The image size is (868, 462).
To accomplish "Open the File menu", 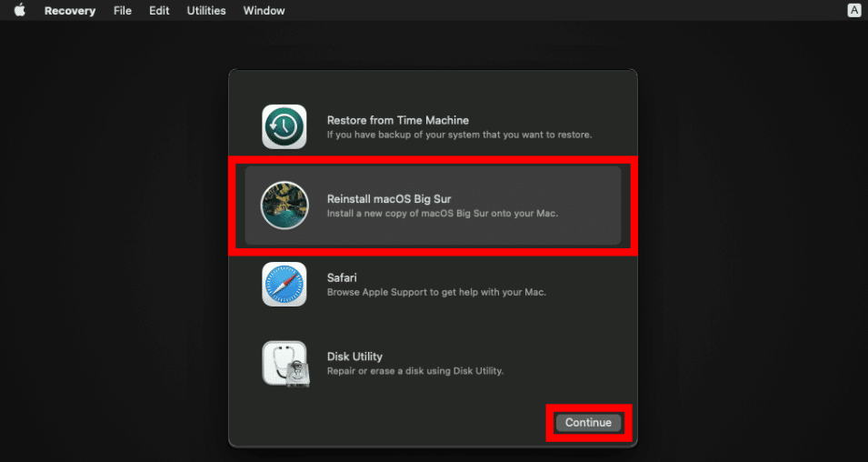I will (x=123, y=11).
